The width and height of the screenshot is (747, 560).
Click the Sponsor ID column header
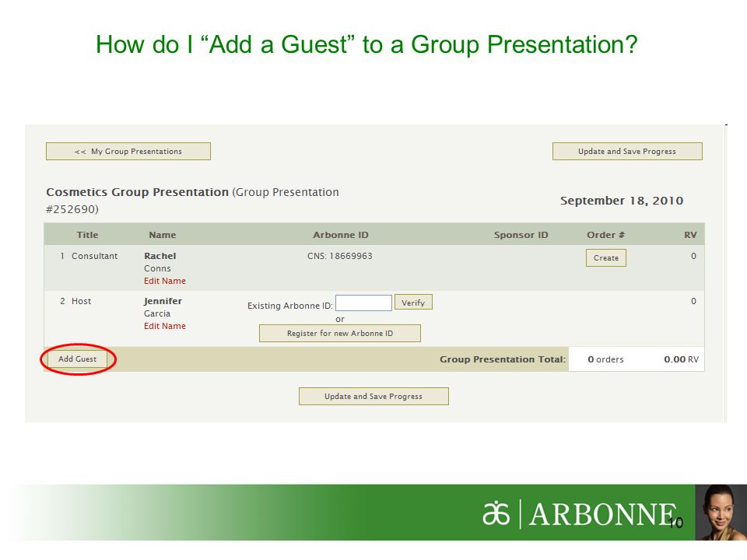pyautogui.click(x=521, y=235)
